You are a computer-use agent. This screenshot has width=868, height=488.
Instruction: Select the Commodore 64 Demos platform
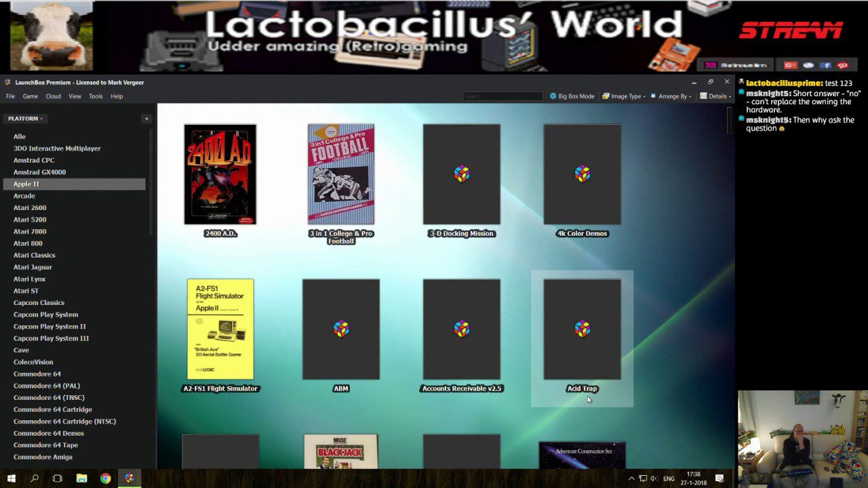[74, 433]
